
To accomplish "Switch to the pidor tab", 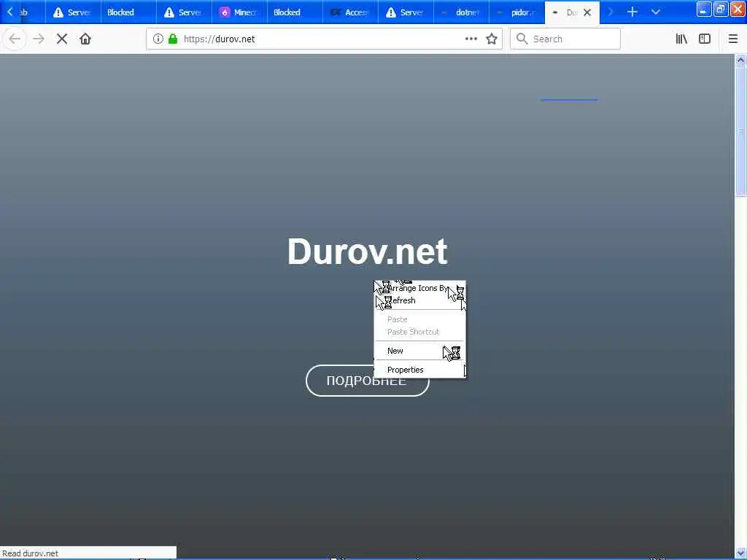I will (x=517, y=12).
